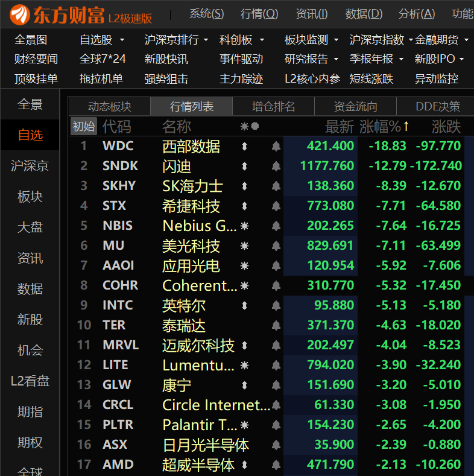
Task: Sort by the 涨幅% column header
Action: tap(384, 126)
